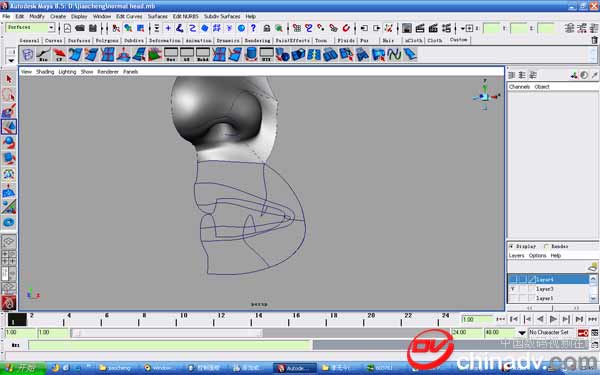Click the green wave curve shelf icon
Viewport: 600px width, 375px height.
coord(394,54)
